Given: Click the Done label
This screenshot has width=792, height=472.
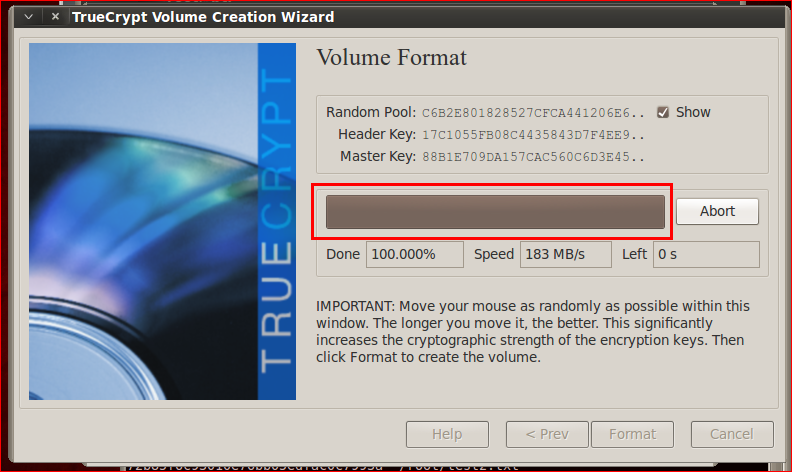Looking at the screenshot, I should click(343, 254).
